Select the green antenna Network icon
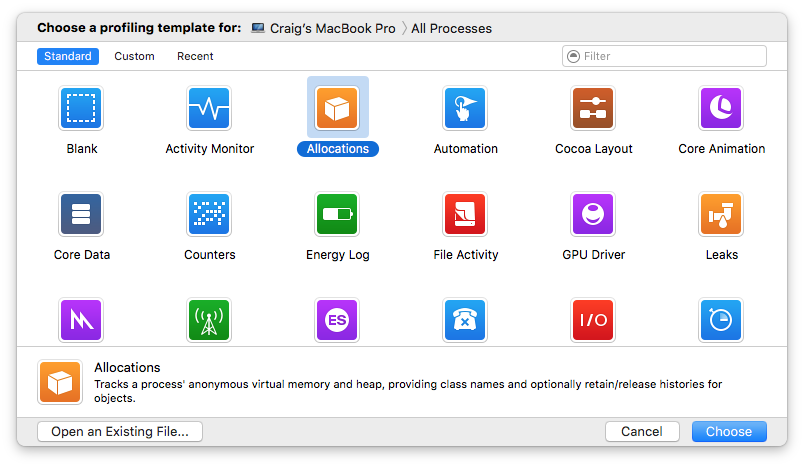 [209, 320]
